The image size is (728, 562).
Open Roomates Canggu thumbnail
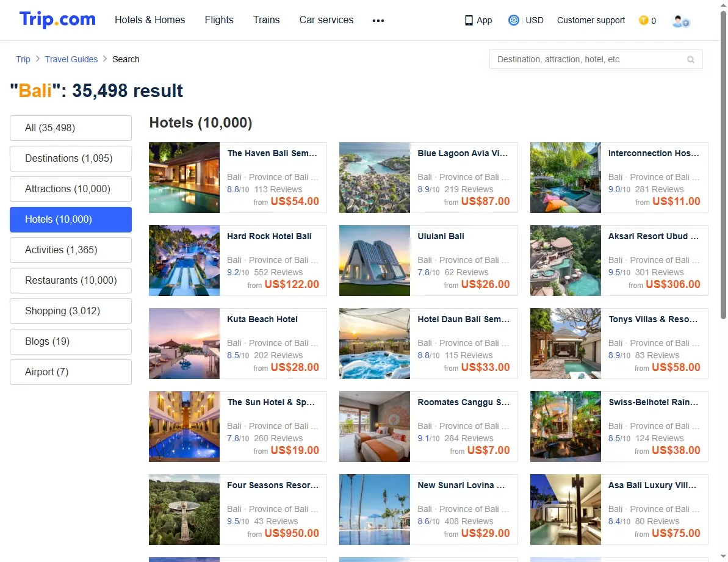point(375,427)
